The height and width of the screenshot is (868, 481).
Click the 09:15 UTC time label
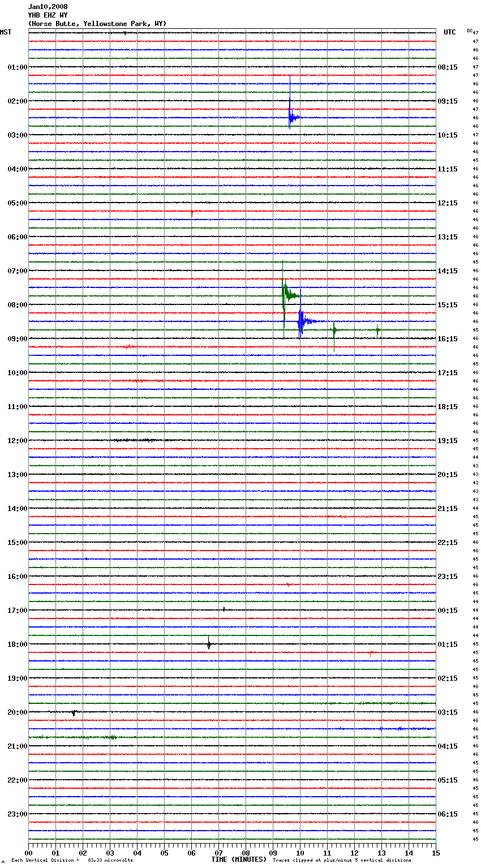tap(448, 101)
